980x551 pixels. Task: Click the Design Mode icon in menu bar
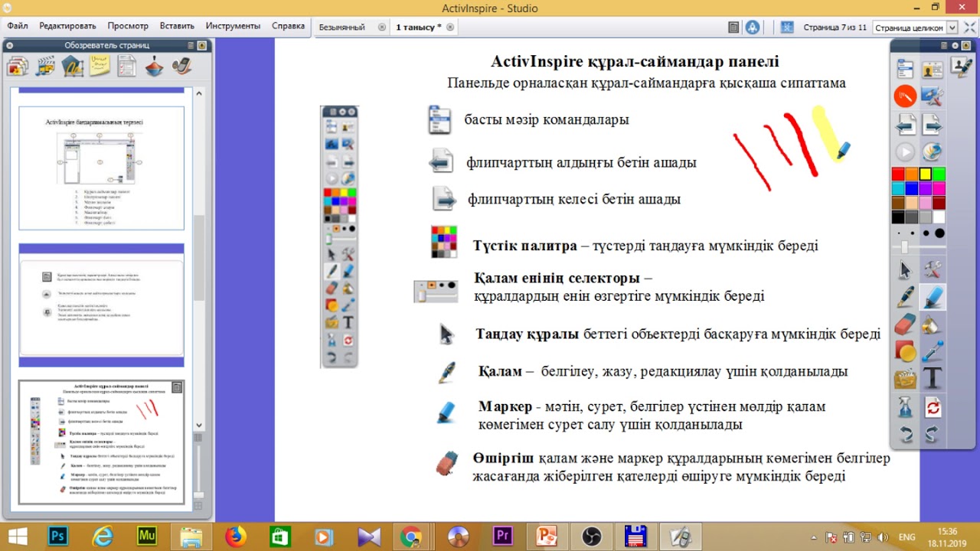click(x=733, y=27)
